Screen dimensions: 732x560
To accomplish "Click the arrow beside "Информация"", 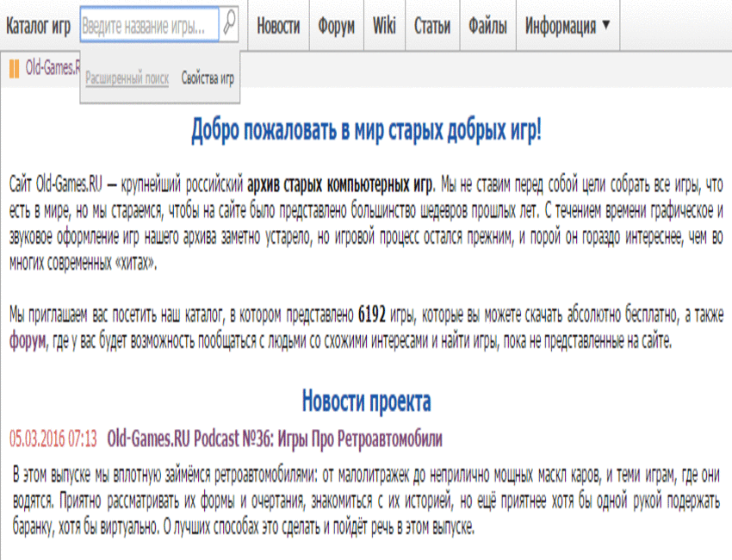I will (x=605, y=27).
